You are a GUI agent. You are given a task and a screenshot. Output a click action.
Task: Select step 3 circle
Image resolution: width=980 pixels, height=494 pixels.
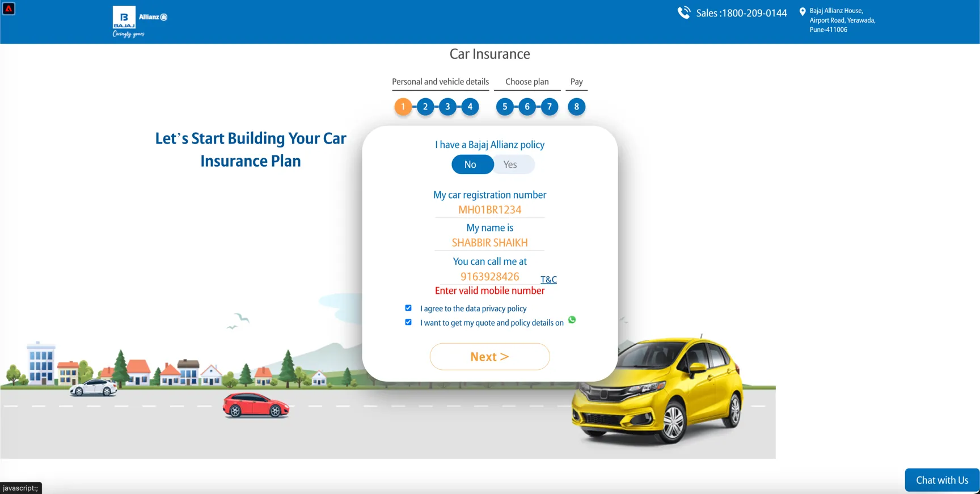pyautogui.click(x=447, y=107)
